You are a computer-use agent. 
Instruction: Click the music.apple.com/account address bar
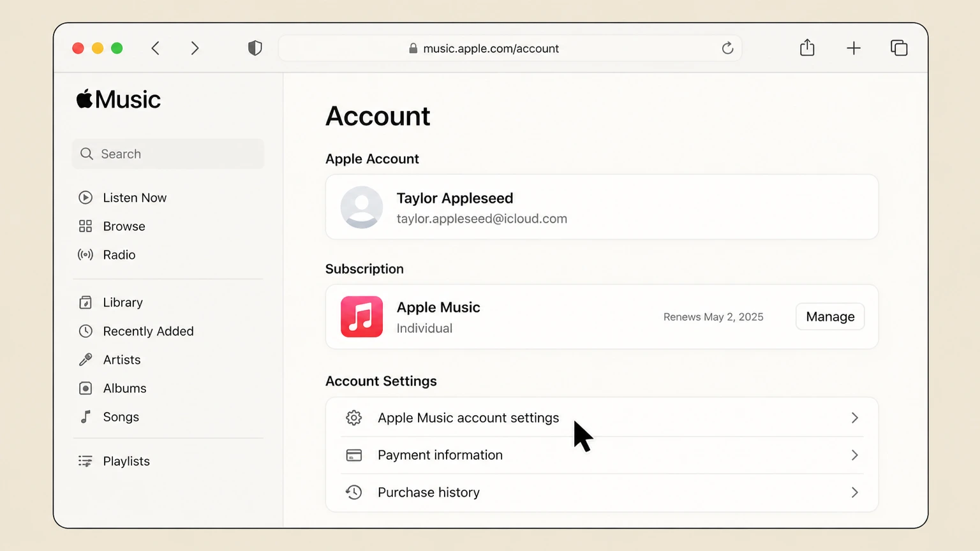(510, 48)
